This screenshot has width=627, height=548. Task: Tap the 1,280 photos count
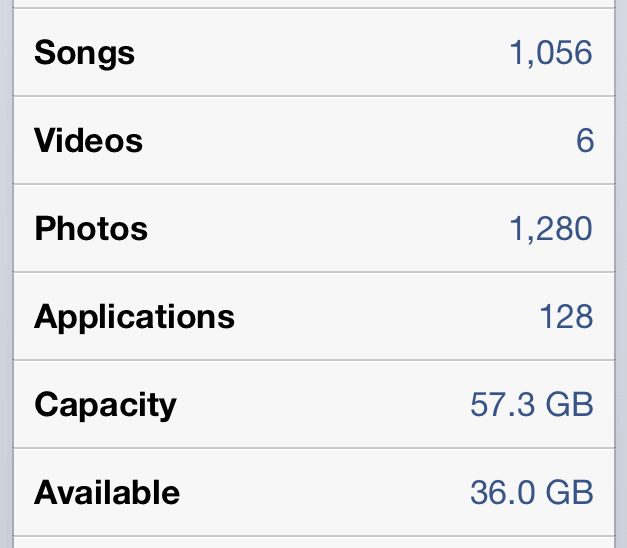coord(551,229)
